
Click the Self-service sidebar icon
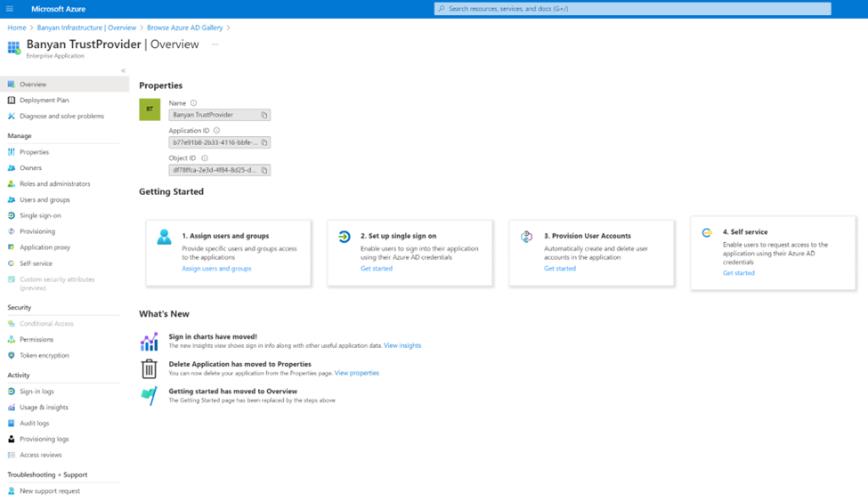11,263
